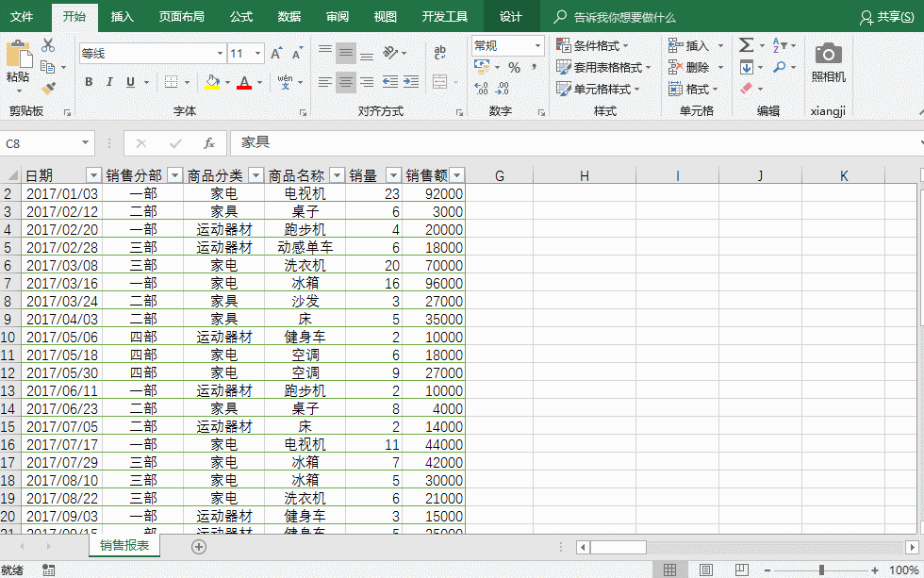This screenshot has width=924, height=578.
Task: Click the wén phonetic guide icon
Action: coord(285,82)
